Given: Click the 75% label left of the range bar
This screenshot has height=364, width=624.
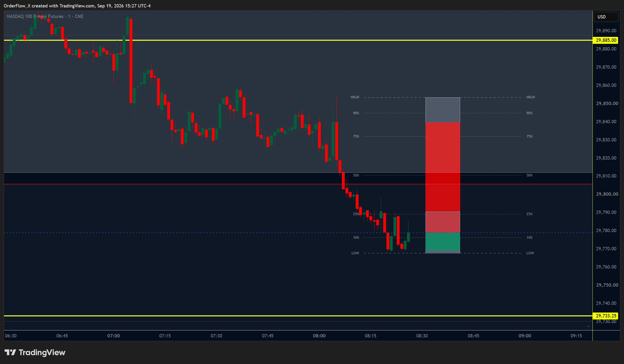Looking at the screenshot, I should (356, 136).
